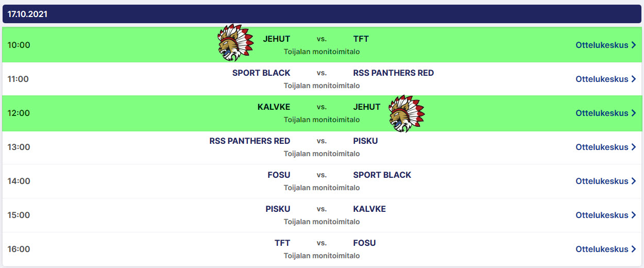Screen dimensions: 644x268
Task: Open Ottelukeskus for the 11:00 match
Action: coord(602,79)
